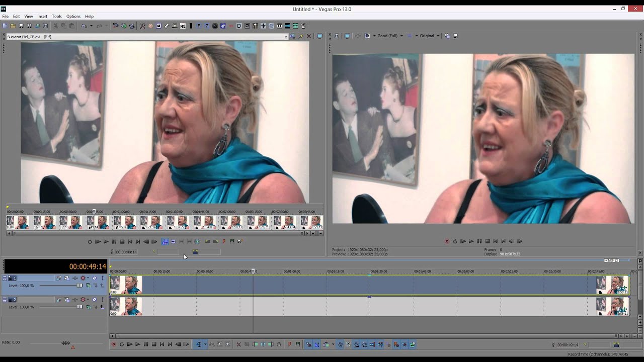
Task: Toggle compositing mode icon on track 1
Action: tap(88, 285)
